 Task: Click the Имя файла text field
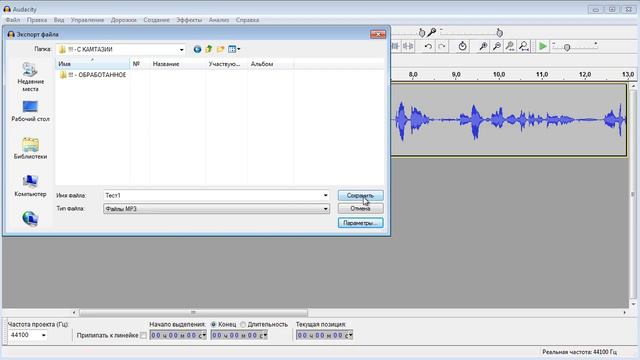[x=212, y=196]
